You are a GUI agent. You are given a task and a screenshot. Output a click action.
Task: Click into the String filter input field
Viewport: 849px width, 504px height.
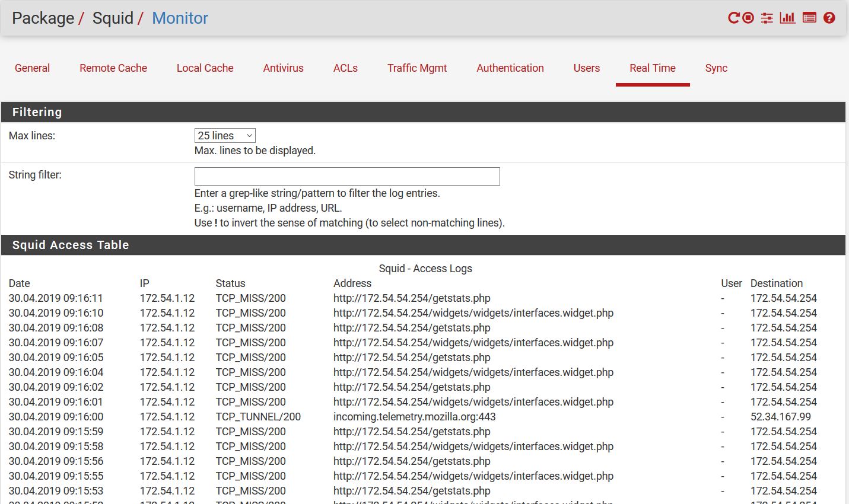(x=347, y=176)
